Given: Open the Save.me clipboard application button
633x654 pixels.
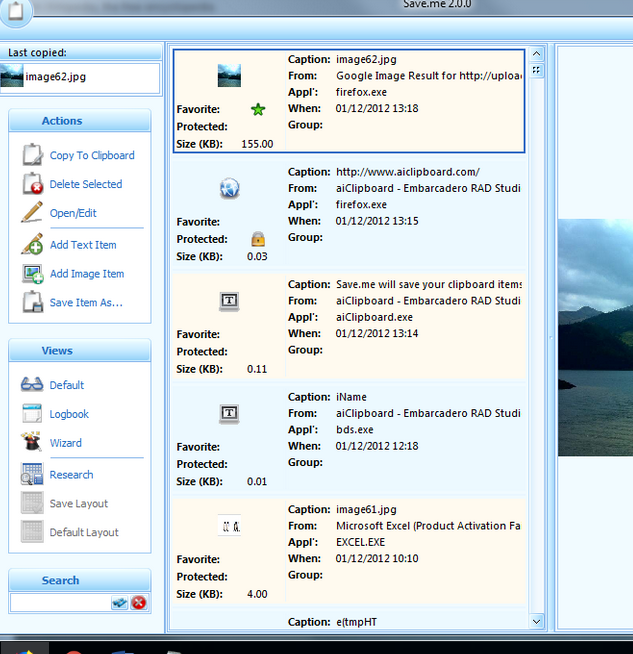Looking at the screenshot, I should click(16, 12).
